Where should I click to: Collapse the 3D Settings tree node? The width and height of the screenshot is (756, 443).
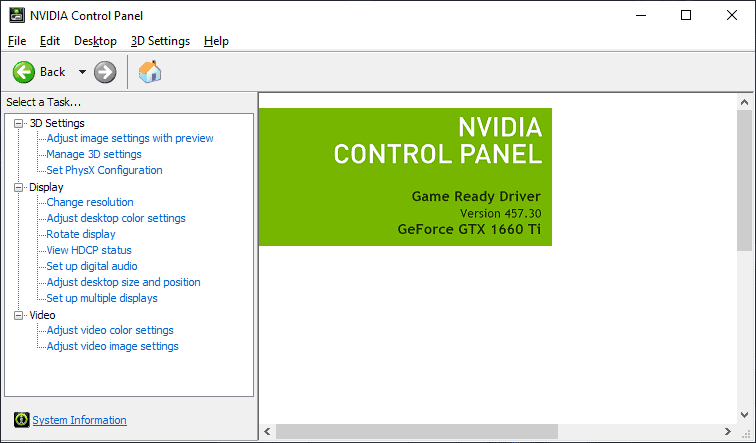18,123
